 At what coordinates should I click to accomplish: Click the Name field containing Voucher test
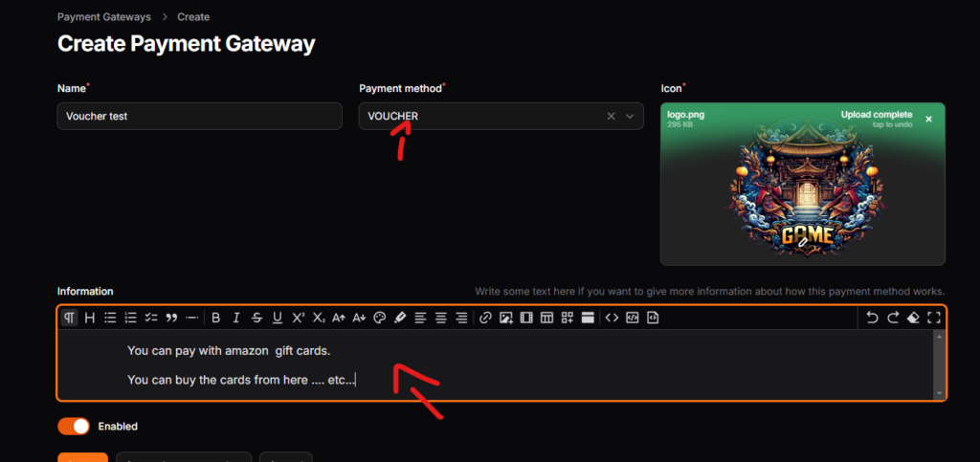199,116
